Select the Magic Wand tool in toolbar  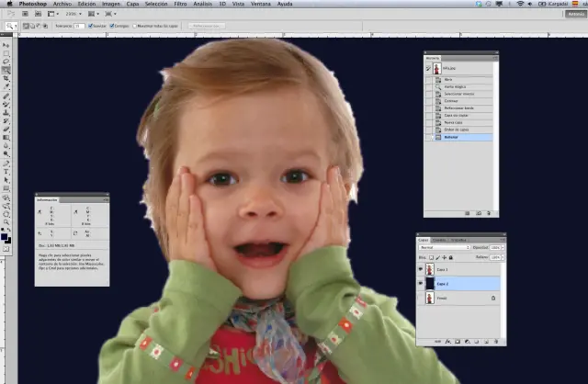6,70
